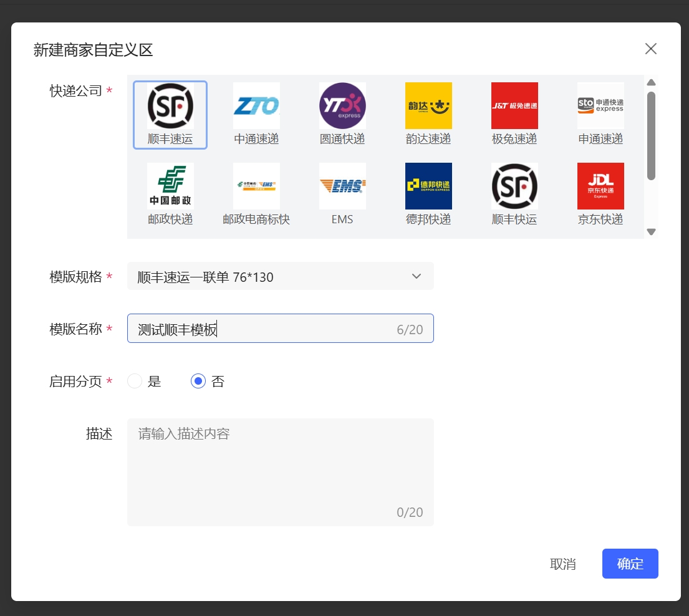This screenshot has height=616, width=689.
Task: Select the 申通速递 STO express logo
Action: coord(600,106)
